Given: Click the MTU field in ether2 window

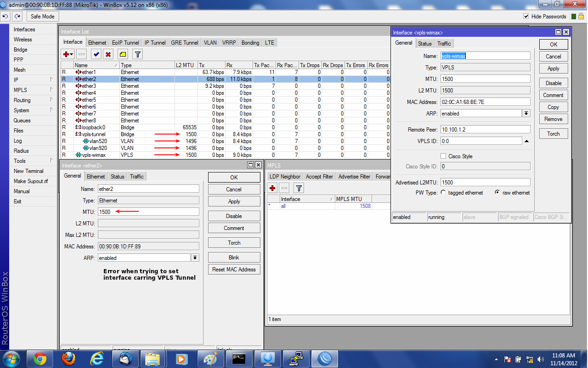Looking at the screenshot, I should click(x=149, y=212).
